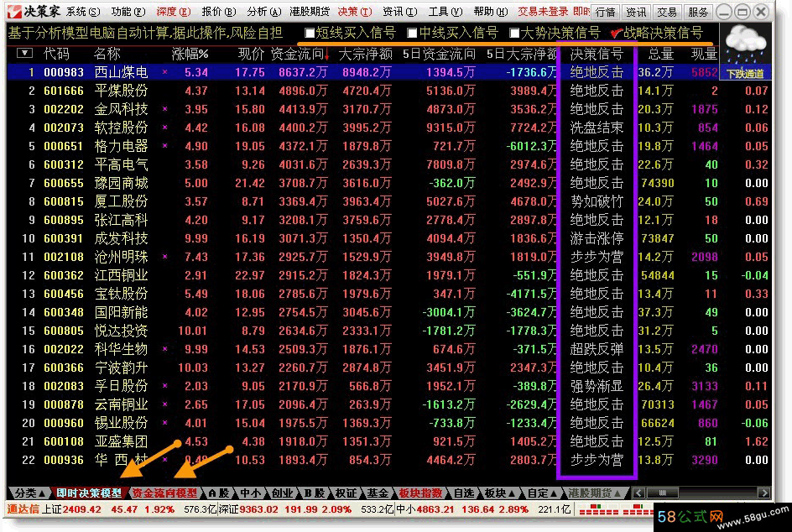Click the 深证 index value 9363.02
792x532 pixels.
pyautogui.click(x=259, y=509)
